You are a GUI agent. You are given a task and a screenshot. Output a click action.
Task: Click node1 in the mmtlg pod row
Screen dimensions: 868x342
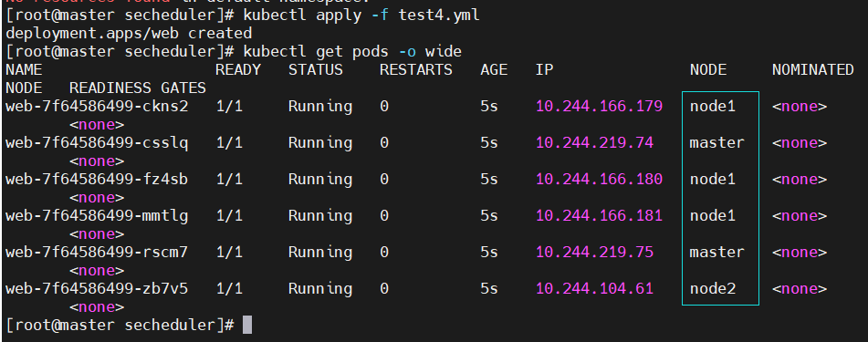(x=713, y=216)
